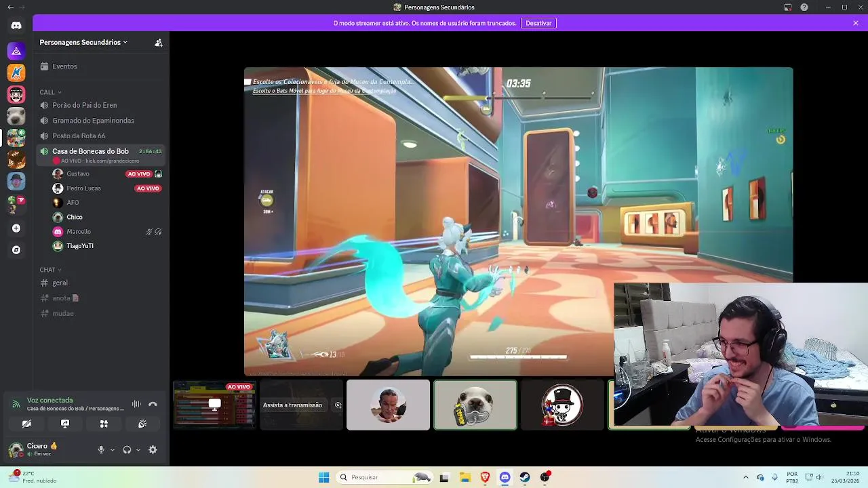Deafen with the headphones icon
Screen dimensions: 868x488
point(127,449)
